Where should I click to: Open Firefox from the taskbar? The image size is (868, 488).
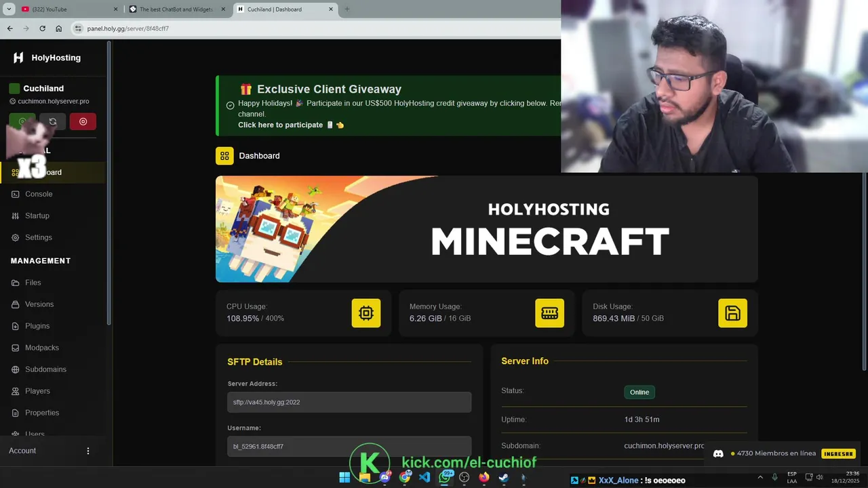[484, 478]
